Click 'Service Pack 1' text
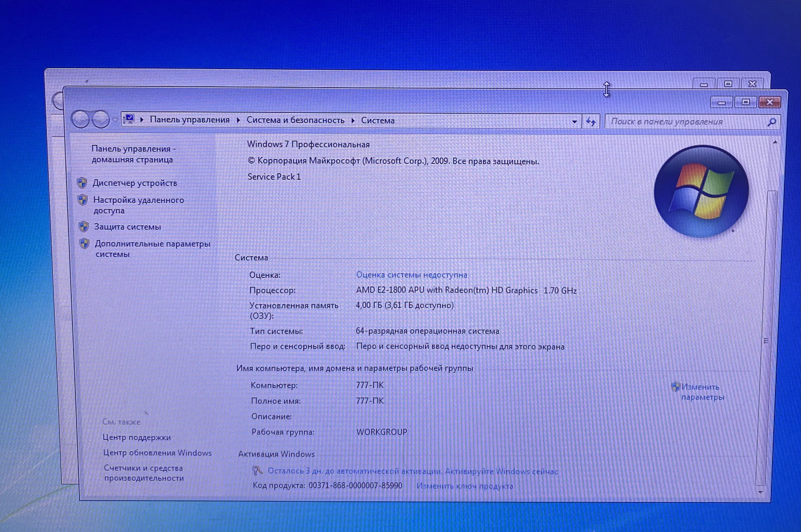 274,176
